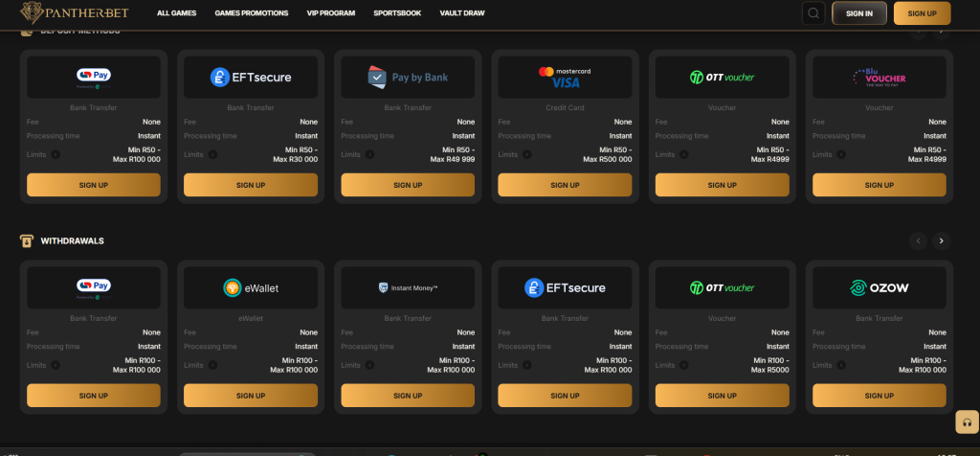The width and height of the screenshot is (980, 456).
Task: Click the Instant Money logo
Action: (408, 287)
